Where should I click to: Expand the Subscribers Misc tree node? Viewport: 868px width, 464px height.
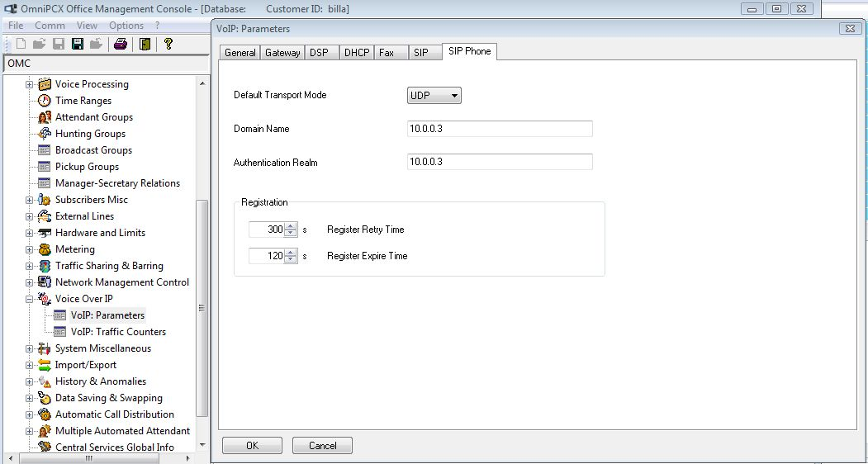[30, 200]
